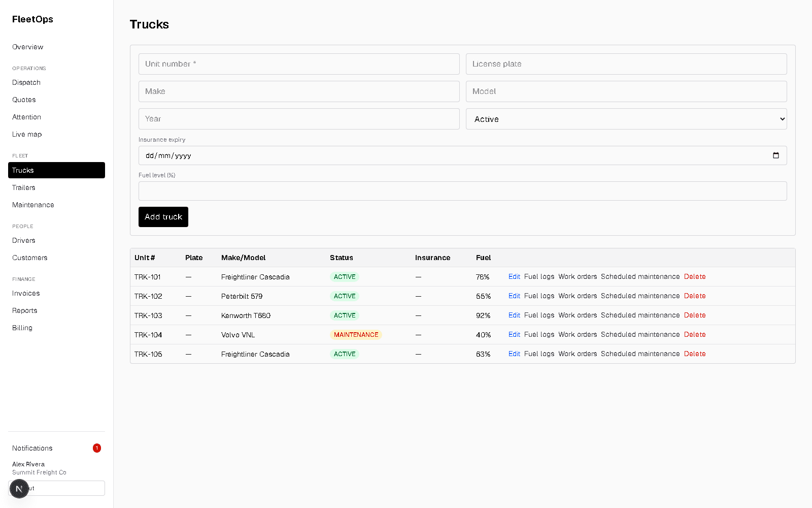Viewport: 812px width, 508px height.
Task: Open Work orders for TRK-102
Action: coord(578,296)
